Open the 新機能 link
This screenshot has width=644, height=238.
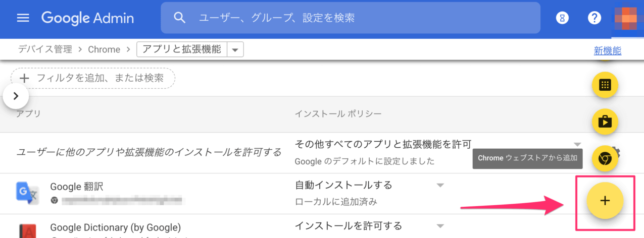pos(607,50)
